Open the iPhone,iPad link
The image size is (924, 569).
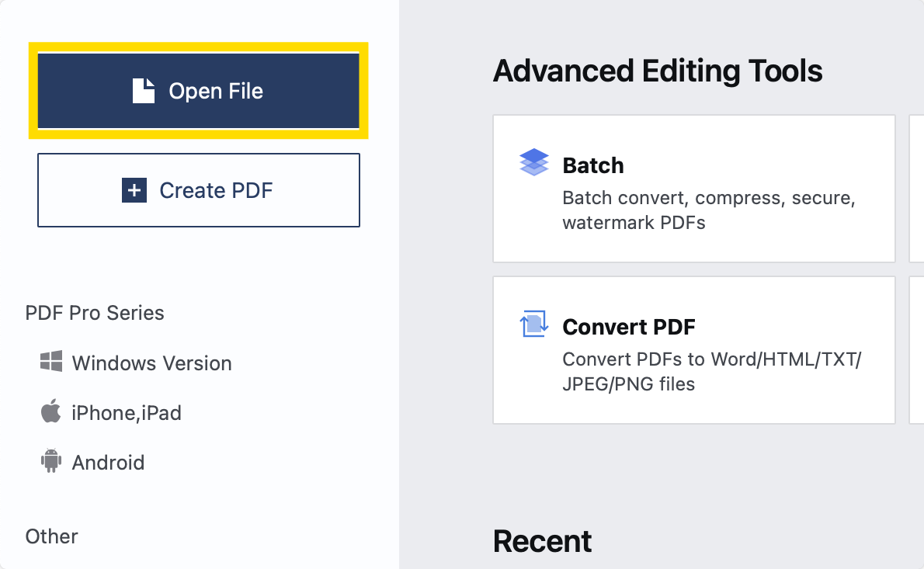[127, 413]
